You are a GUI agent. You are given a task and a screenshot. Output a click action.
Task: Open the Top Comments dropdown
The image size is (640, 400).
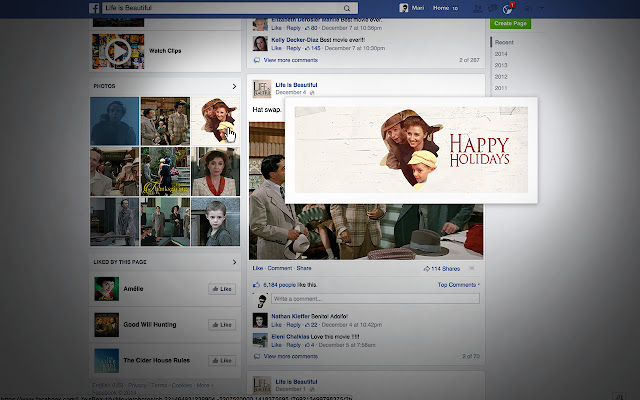pos(458,285)
